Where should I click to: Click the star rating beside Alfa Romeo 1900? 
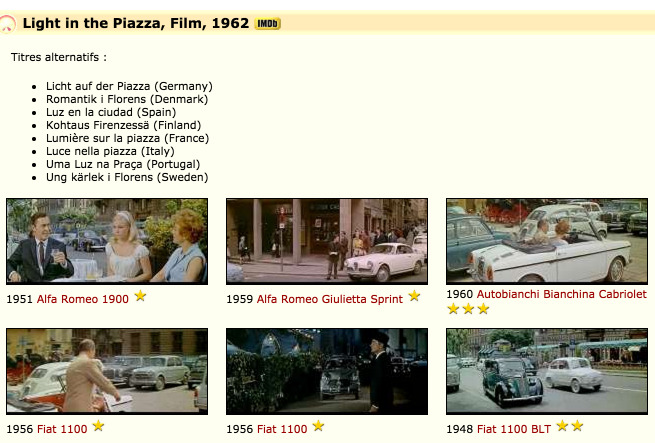coord(140,296)
